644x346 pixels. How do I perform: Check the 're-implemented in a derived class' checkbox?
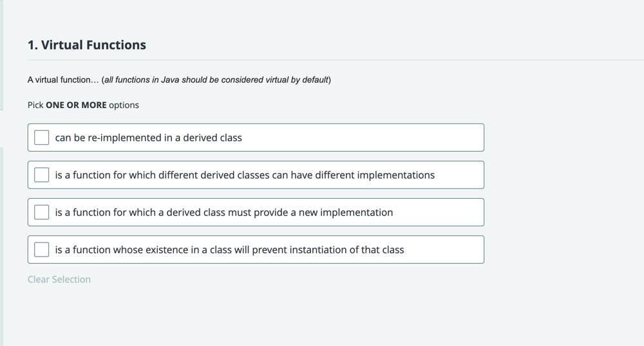tap(41, 138)
